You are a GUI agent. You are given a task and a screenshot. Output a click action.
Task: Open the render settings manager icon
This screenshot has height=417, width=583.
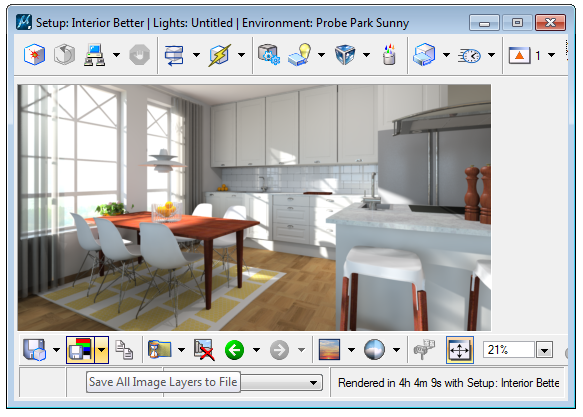coord(268,55)
